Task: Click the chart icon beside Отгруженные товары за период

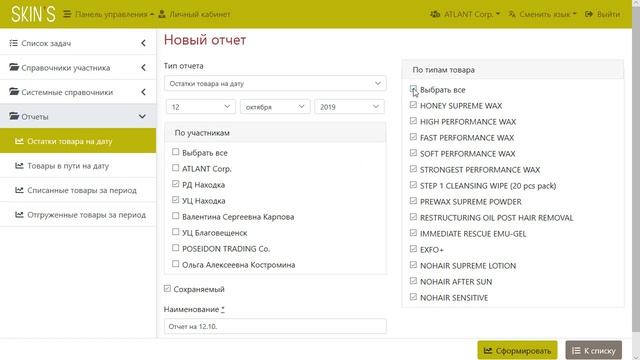Action: 19,215
